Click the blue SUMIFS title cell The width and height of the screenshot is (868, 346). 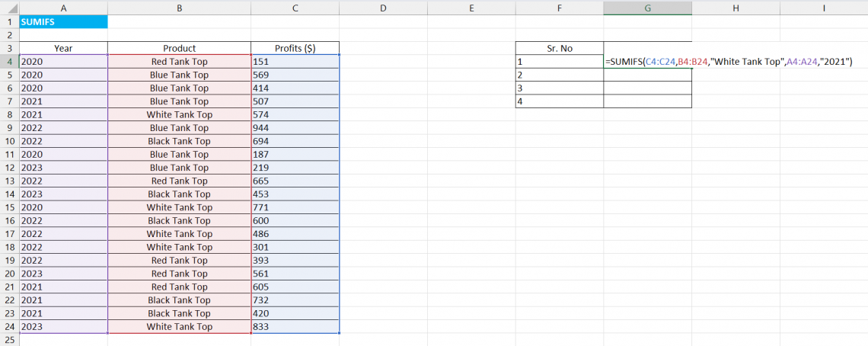63,22
